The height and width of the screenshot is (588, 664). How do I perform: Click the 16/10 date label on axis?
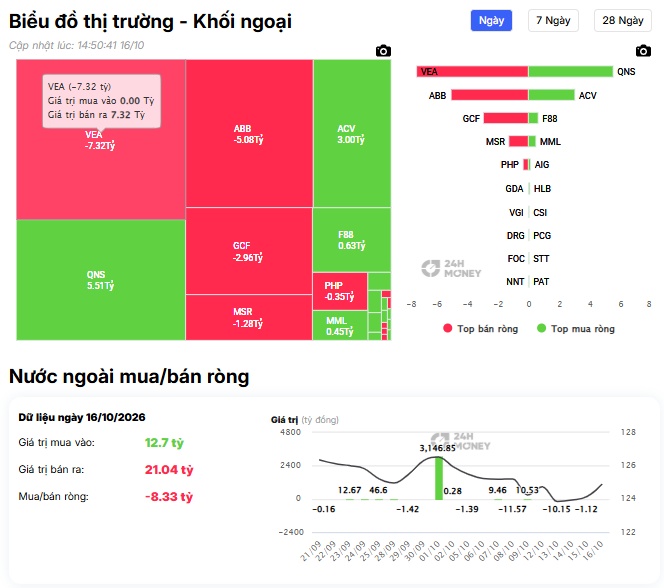[594, 551]
